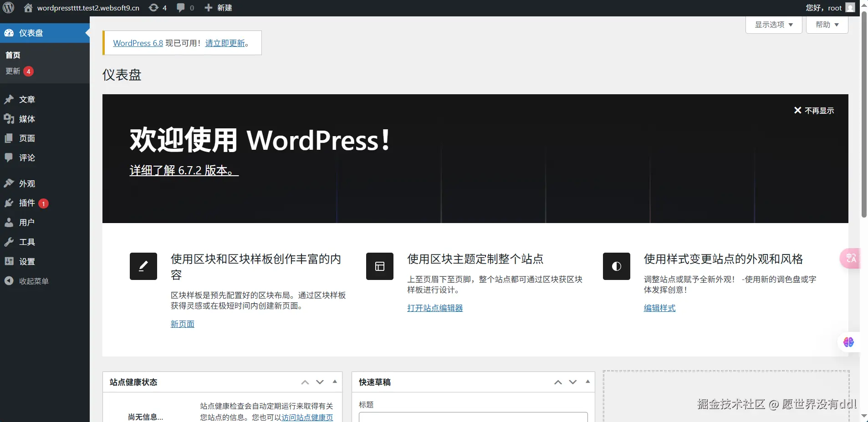Click the 编辑样式 link
The height and width of the screenshot is (422, 868).
click(659, 308)
